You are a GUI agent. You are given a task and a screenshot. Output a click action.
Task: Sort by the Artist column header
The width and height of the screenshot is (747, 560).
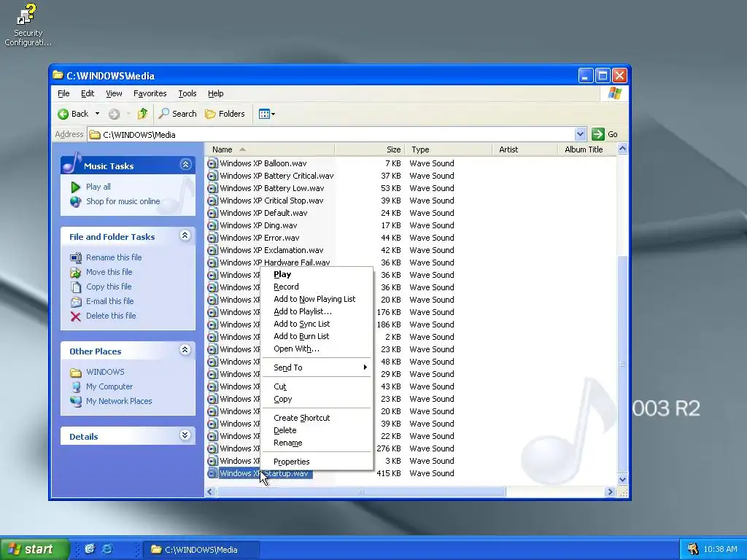tap(525, 149)
